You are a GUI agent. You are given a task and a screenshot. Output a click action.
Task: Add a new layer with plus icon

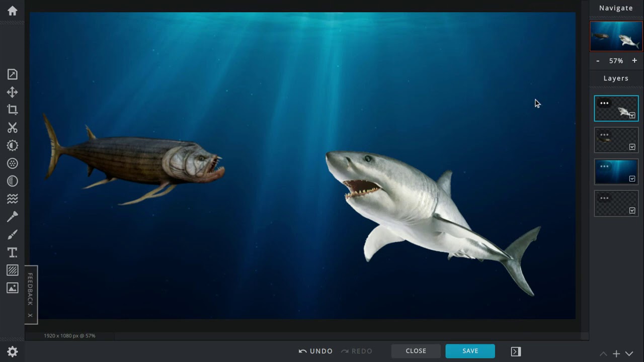(x=616, y=354)
